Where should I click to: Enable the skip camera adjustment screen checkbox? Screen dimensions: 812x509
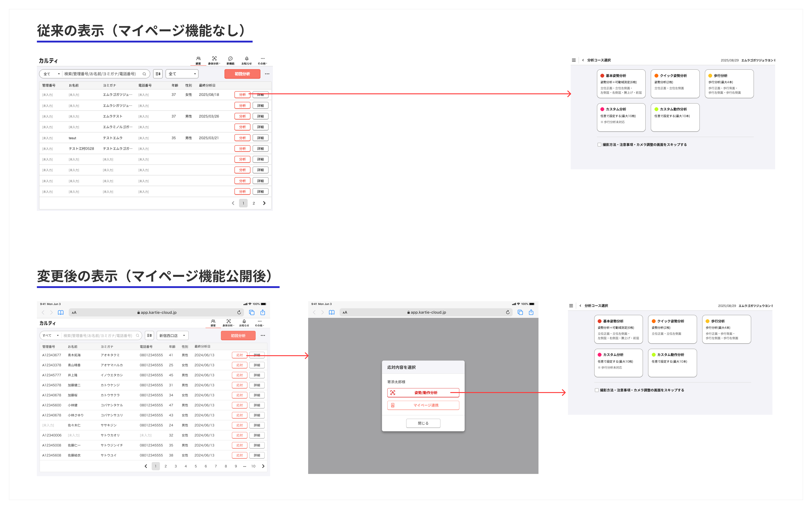tap(599, 144)
